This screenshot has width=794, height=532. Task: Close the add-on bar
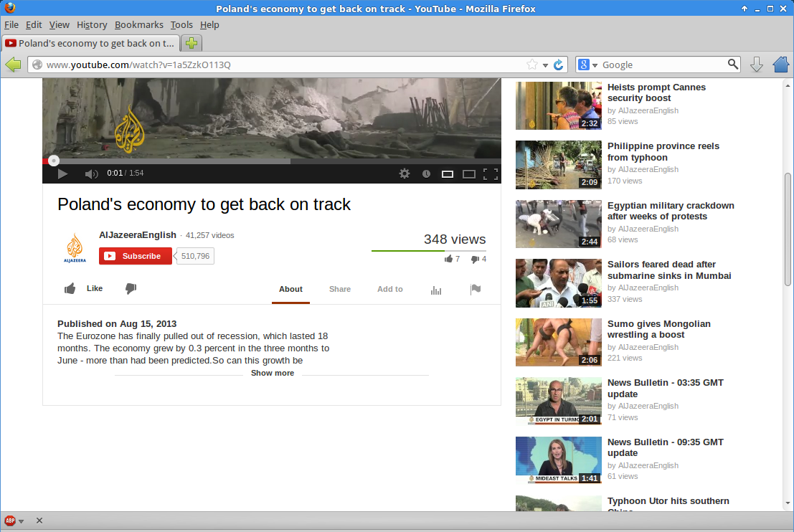(x=39, y=521)
